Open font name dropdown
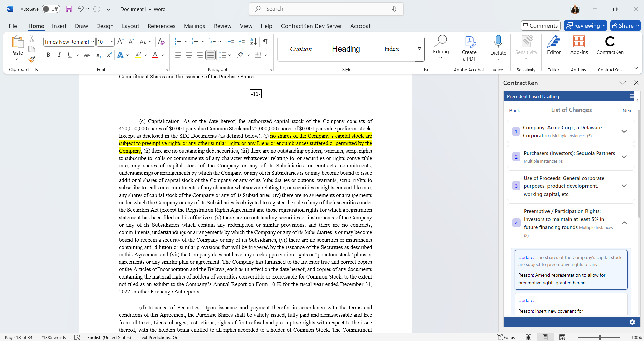644x341 pixels. [x=93, y=42]
